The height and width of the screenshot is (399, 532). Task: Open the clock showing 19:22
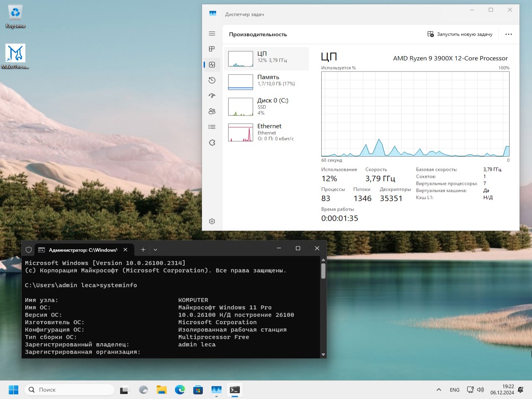click(x=502, y=389)
